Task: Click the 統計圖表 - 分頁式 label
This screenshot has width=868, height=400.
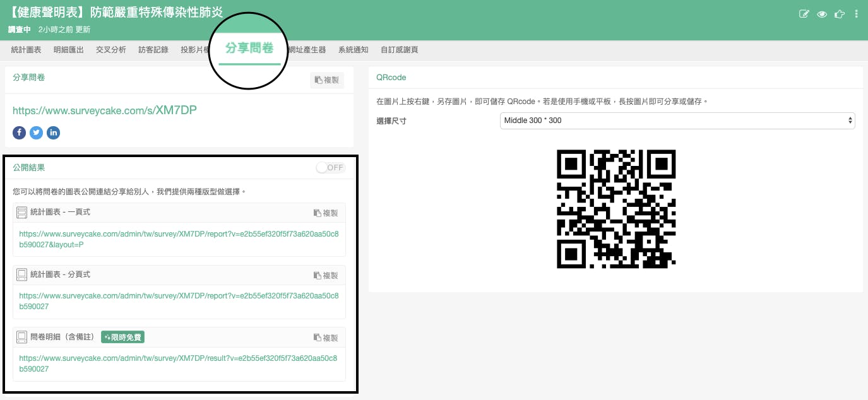Action: coord(61,274)
